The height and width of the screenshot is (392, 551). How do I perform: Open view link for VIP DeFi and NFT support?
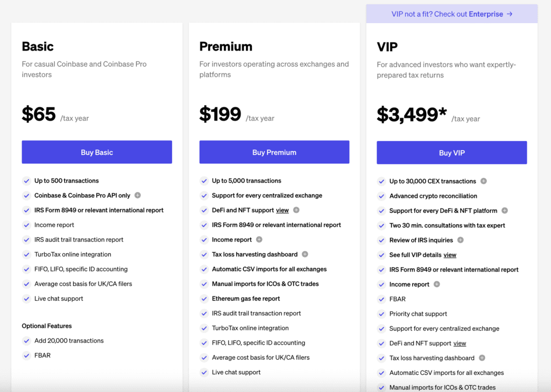[460, 344]
